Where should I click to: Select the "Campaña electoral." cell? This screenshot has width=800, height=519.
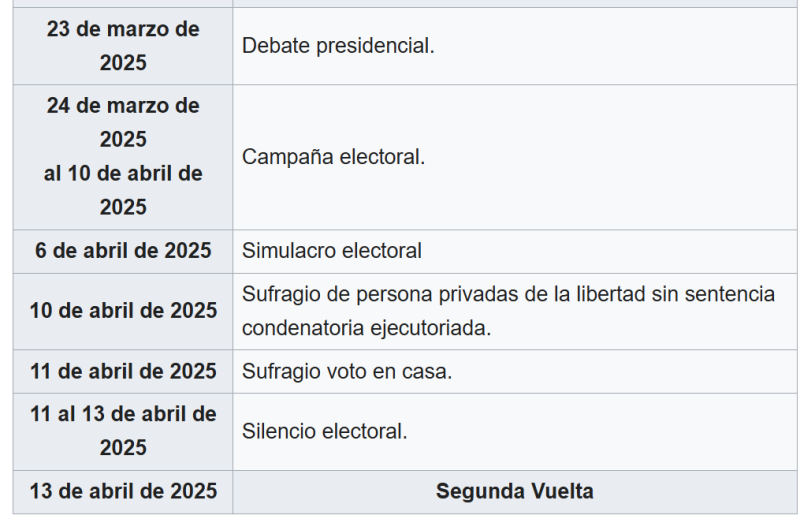coord(333,157)
